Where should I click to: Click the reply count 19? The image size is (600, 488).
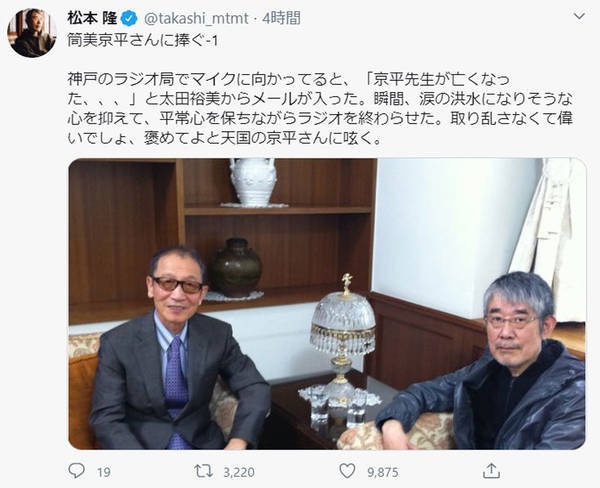tap(104, 472)
